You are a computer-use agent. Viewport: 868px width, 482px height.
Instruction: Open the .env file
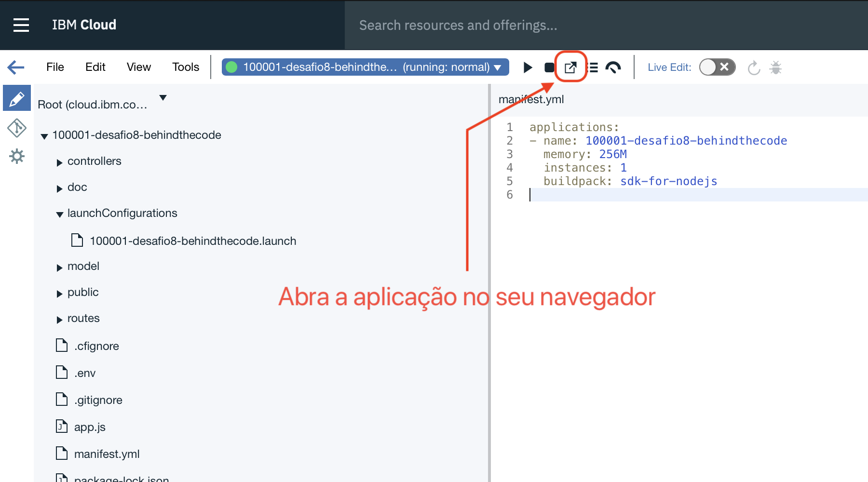pos(85,373)
